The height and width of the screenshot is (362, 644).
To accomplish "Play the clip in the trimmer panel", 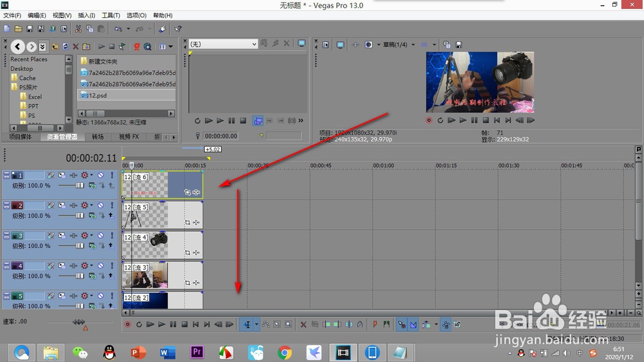I will (220, 121).
